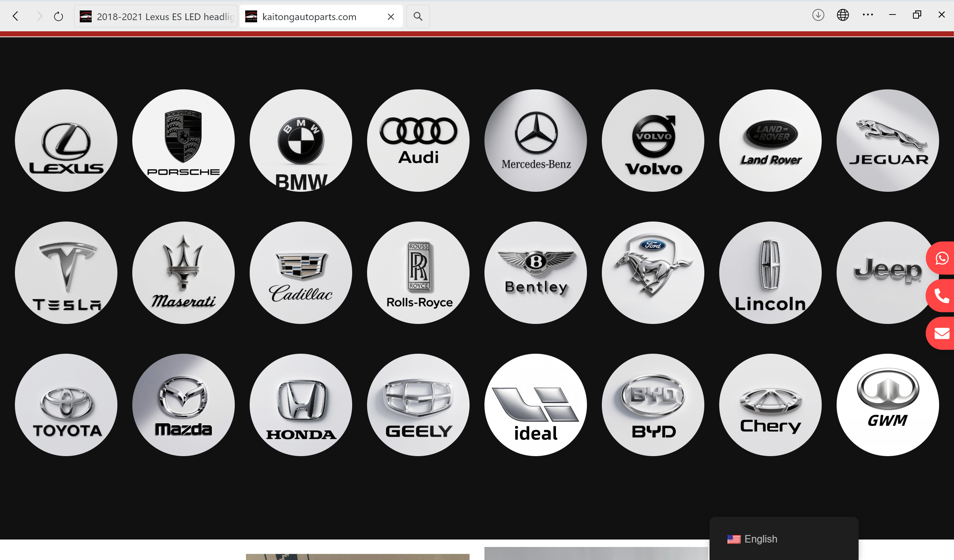Close the kaitongautoparts.com tab
The width and height of the screenshot is (954, 560).
391,17
